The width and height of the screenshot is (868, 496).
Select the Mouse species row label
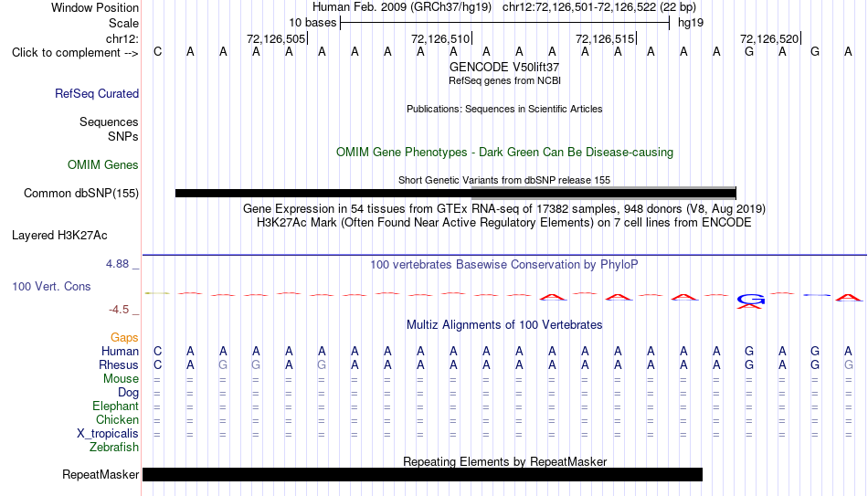coord(122,379)
